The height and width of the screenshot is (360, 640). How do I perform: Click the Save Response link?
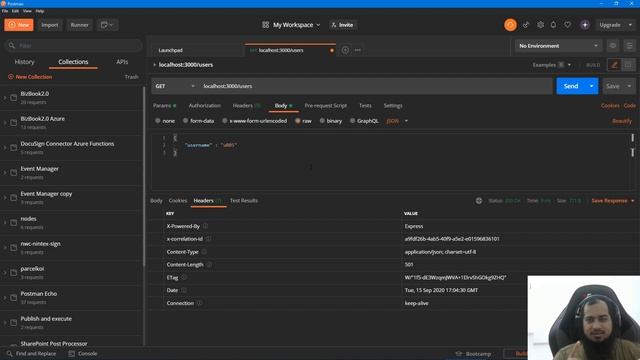pyautogui.click(x=609, y=200)
